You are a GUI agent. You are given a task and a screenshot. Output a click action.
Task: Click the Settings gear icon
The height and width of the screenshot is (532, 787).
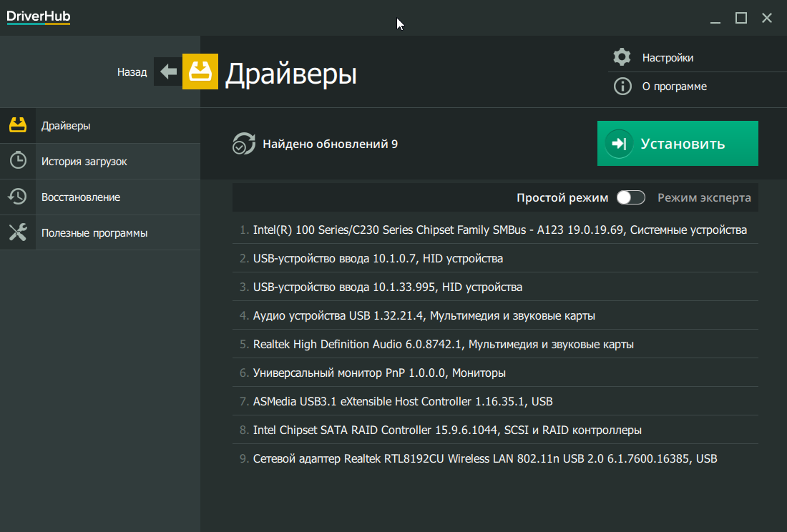[x=622, y=57]
